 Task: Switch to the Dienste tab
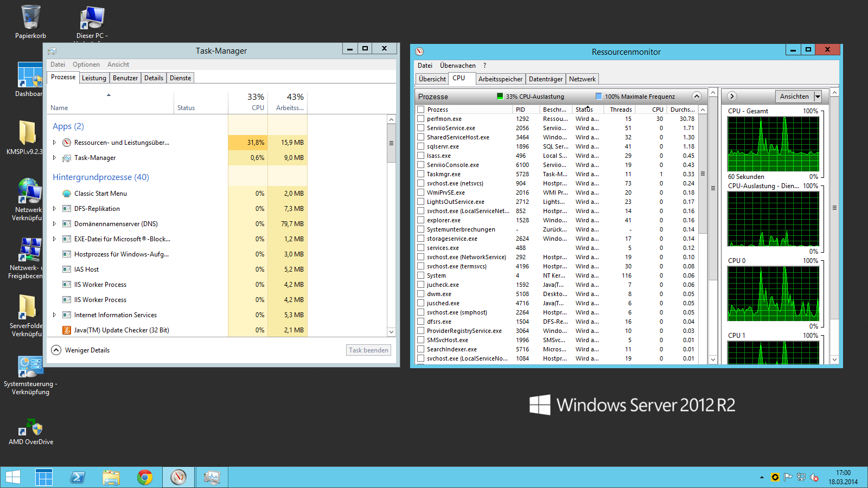click(180, 78)
